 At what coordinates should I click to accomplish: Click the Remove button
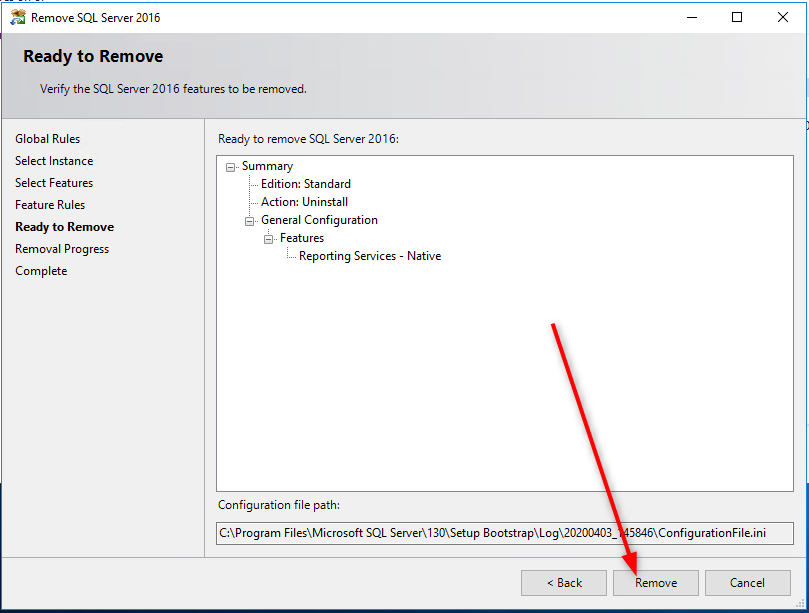pyautogui.click(x=655, y=582)
